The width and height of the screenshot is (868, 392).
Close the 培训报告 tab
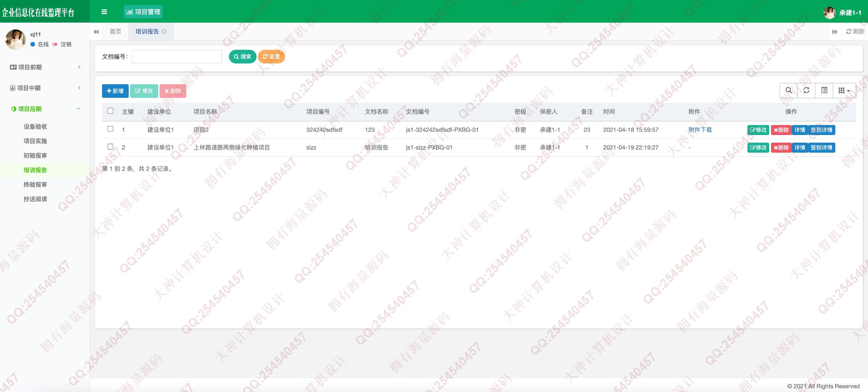(x=164, y=32)
